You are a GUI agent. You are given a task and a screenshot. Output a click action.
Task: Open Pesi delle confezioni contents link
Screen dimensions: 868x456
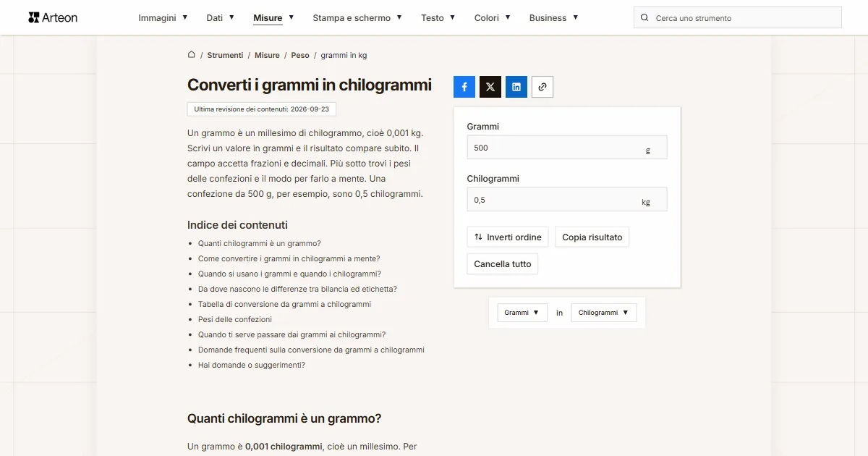[235, 319]
